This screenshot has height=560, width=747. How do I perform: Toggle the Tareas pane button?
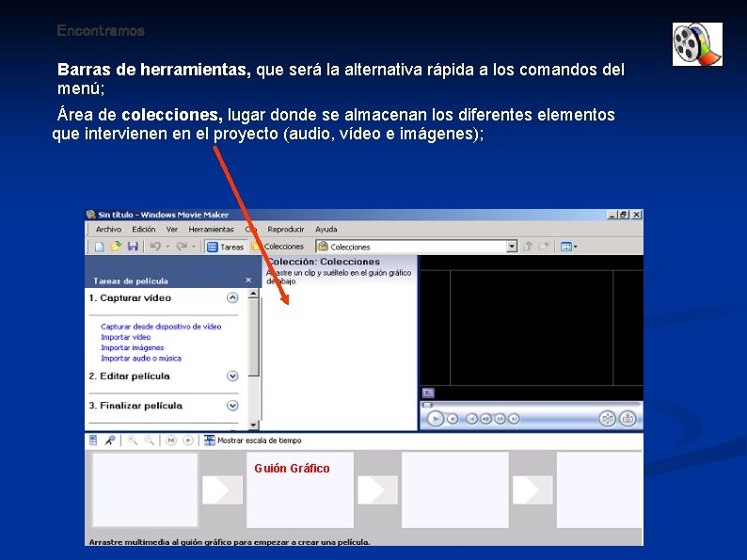point(226,247)
